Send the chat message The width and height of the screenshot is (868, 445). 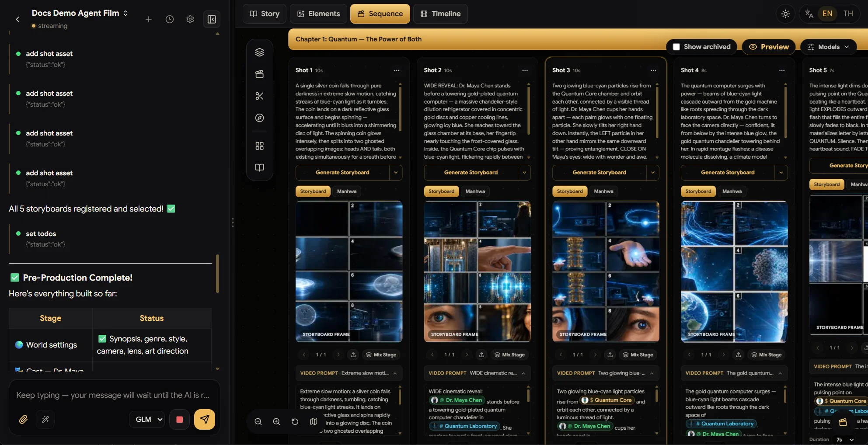pyautogui.click(x=205, y=420)
